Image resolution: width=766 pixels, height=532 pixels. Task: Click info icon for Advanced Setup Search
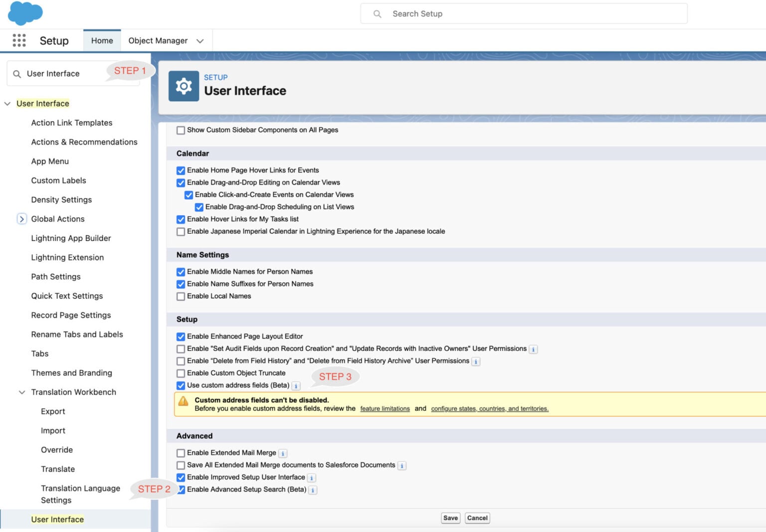coord(313,490)
